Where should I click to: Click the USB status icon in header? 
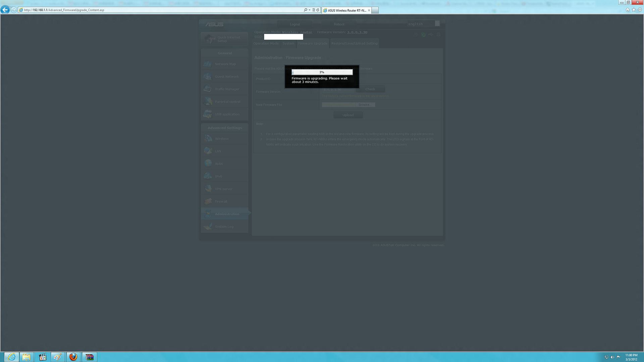(431, 35)
